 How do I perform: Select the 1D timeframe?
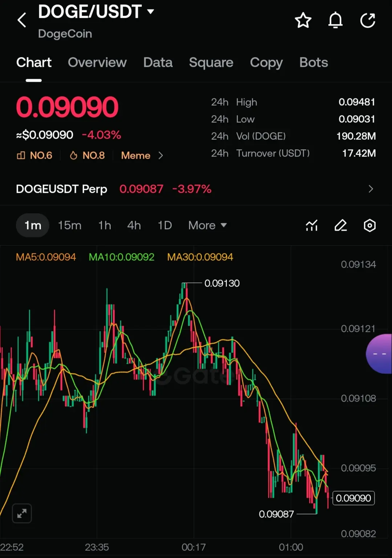point(165,225)
